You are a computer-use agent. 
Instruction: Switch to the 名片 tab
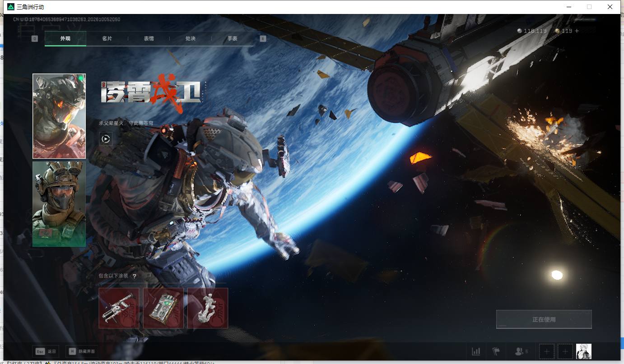pos(107,39)
